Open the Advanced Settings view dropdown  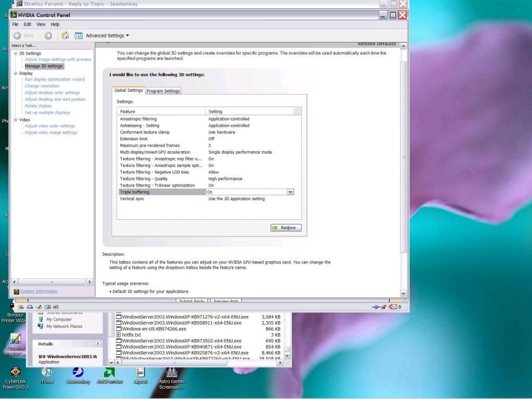coord(107,36)
